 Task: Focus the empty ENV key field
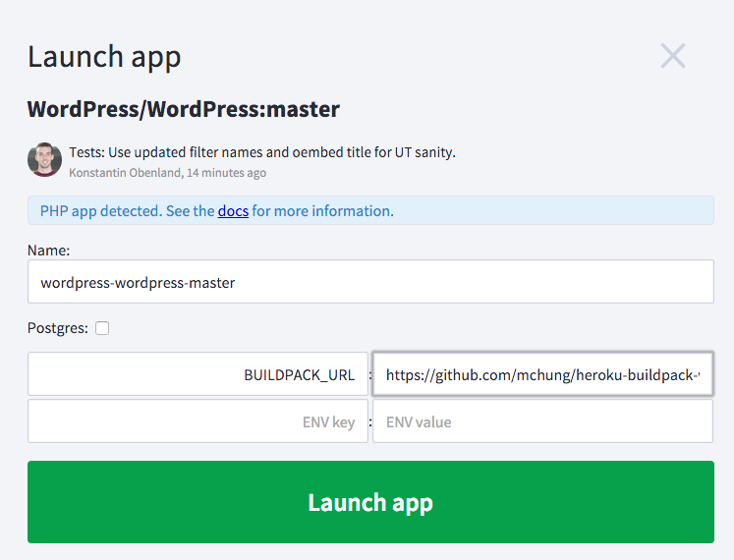coord(198,421)
